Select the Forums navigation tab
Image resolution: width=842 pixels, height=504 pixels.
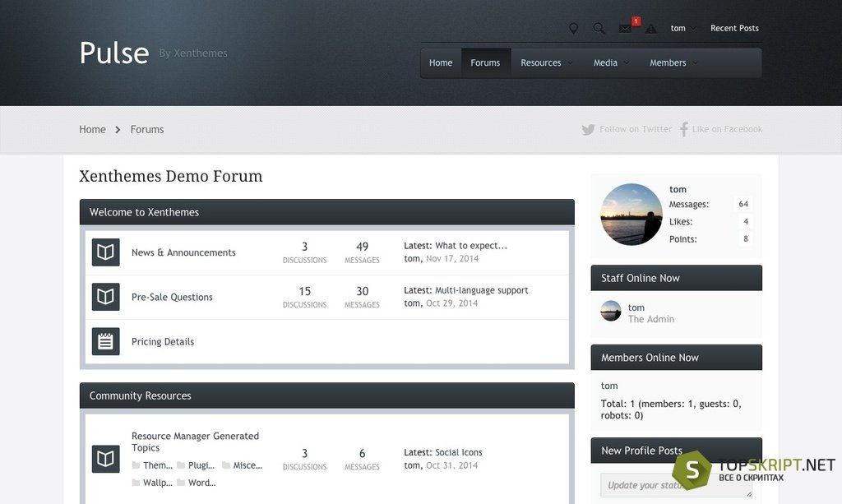point(485,62)
